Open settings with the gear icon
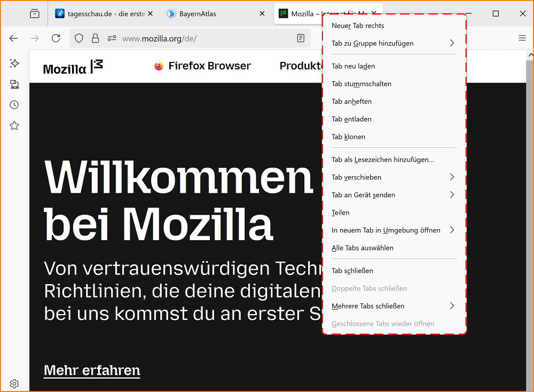 [x=14, y=383]
